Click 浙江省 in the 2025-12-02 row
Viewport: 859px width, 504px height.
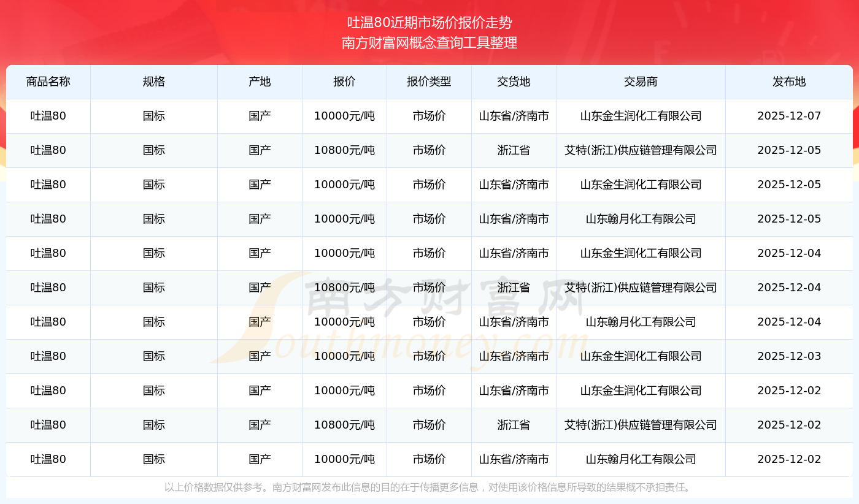click(514, 425)
